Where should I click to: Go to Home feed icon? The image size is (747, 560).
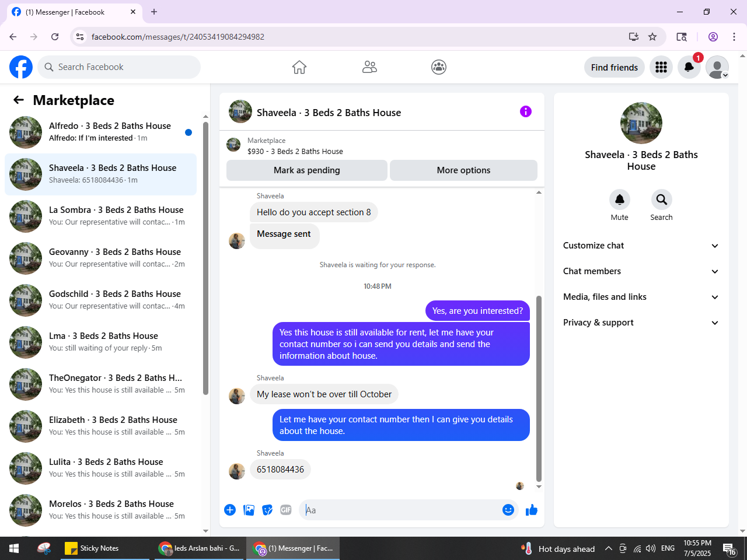[x=299, y=67]
